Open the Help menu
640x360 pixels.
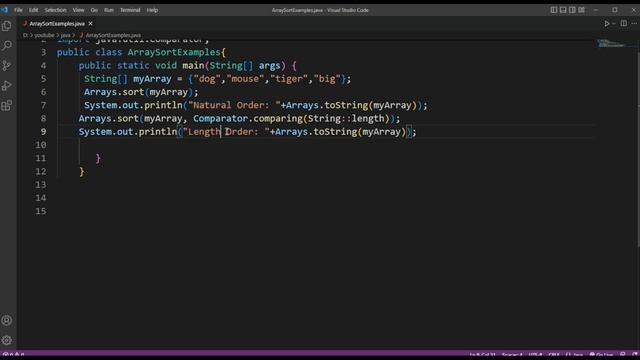click(x=152, y=10)
